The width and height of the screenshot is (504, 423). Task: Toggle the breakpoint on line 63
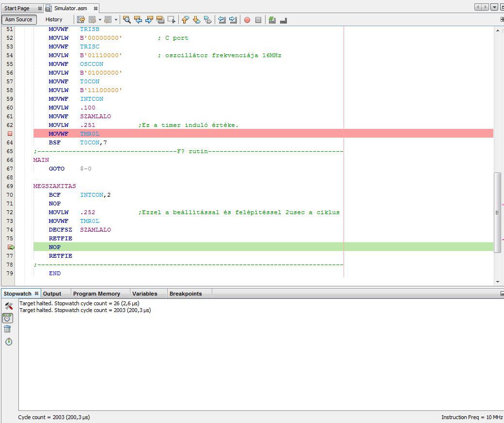click(10, 134)
